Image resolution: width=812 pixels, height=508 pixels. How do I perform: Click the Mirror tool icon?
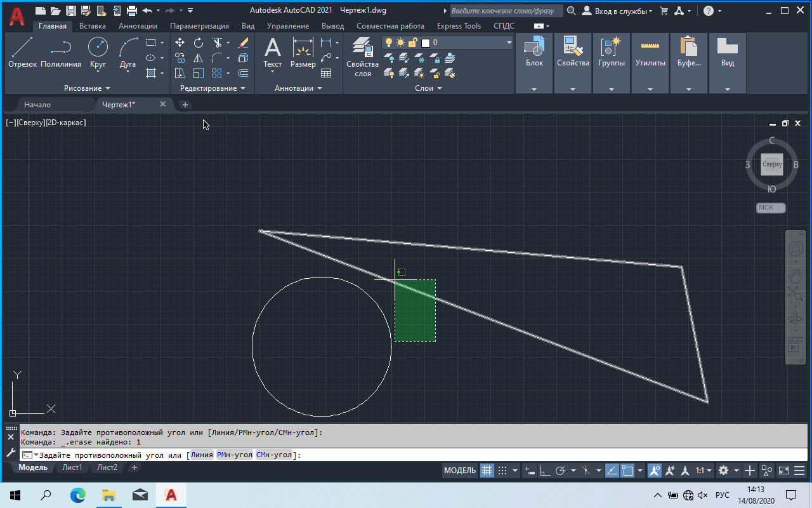coord(199,58)
